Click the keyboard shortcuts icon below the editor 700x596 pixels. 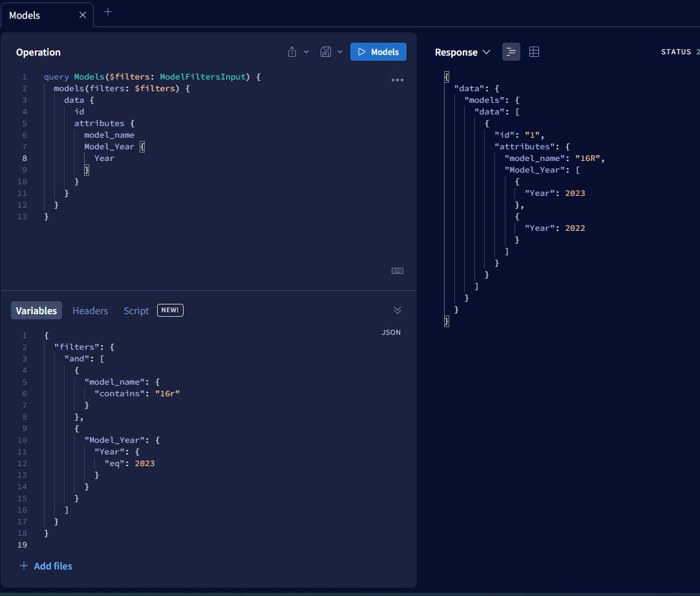tap(397, 270)
